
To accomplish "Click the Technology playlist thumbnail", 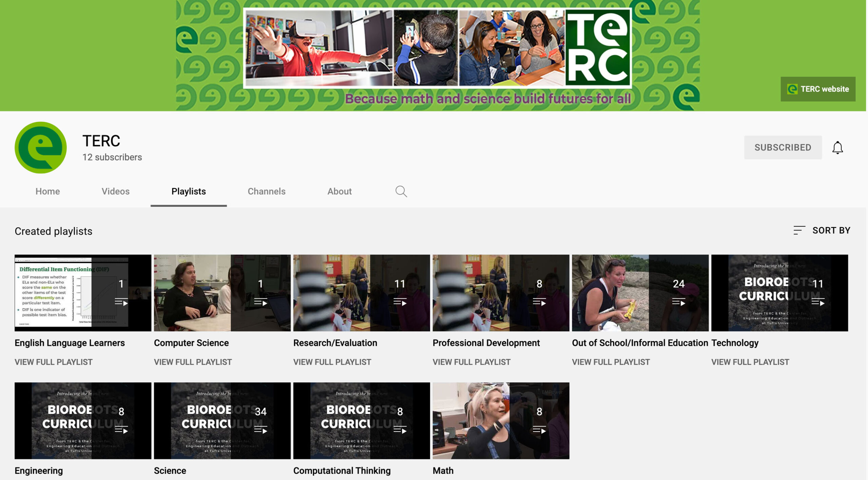I will point(780,293).
